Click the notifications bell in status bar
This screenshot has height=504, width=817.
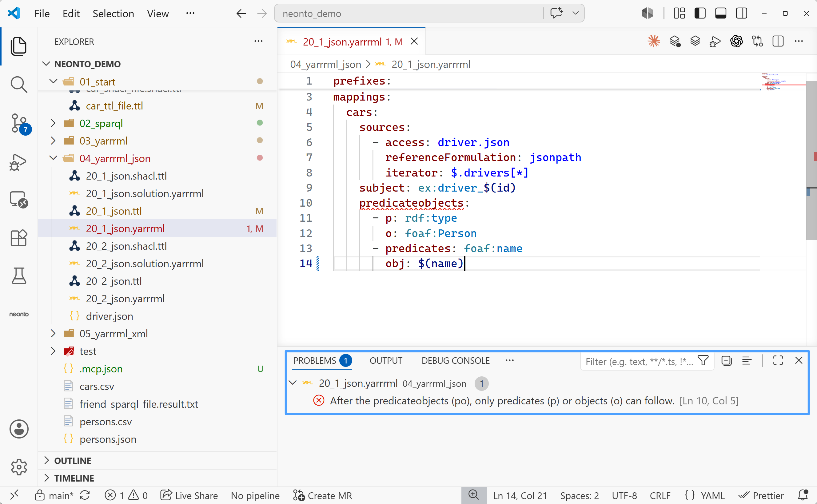[803, 495]
